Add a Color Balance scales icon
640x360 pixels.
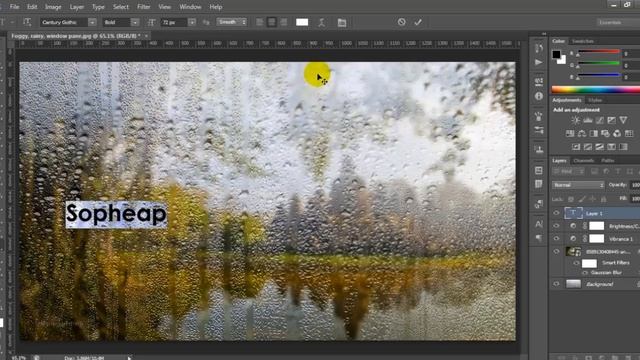pyautogui.click(x=582, y=133)
